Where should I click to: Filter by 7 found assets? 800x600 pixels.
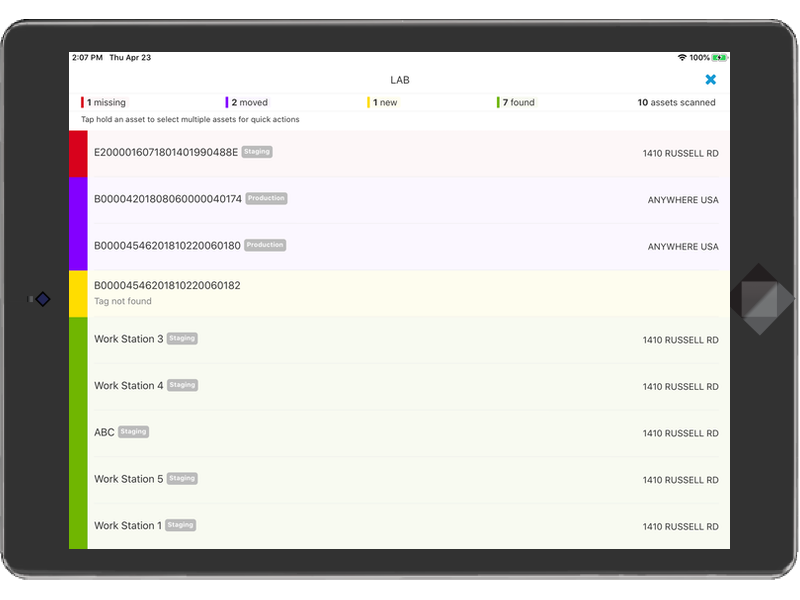point(516,103)
